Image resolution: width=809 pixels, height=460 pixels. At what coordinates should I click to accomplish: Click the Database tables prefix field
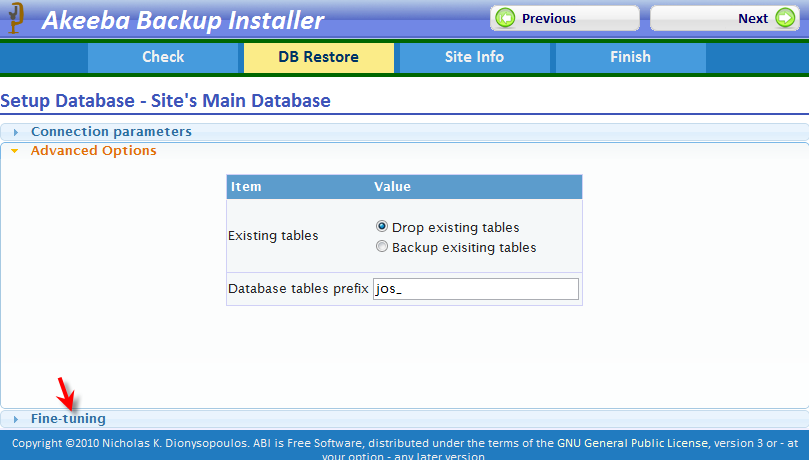[x=476, y=289]
